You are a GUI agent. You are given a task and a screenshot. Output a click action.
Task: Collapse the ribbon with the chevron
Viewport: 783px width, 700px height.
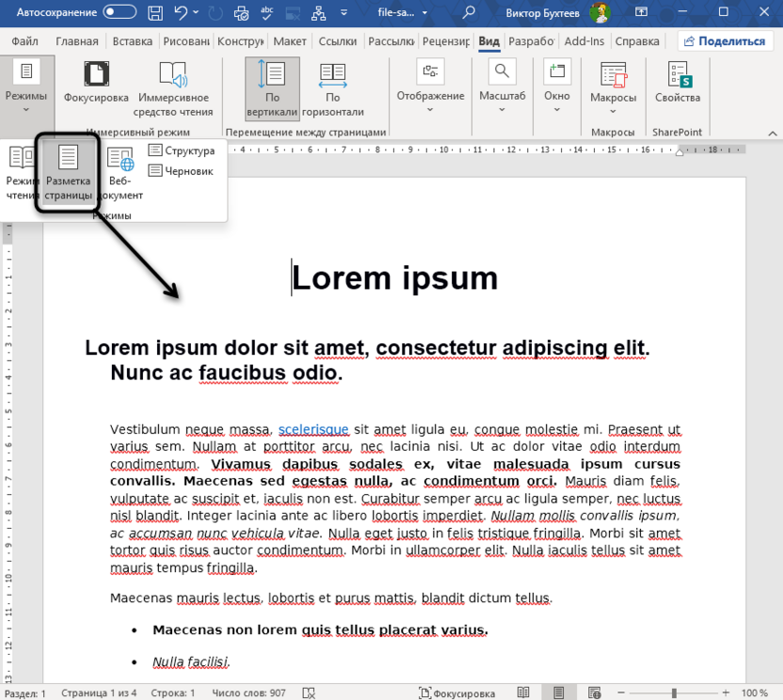click(x=772, y=133)
